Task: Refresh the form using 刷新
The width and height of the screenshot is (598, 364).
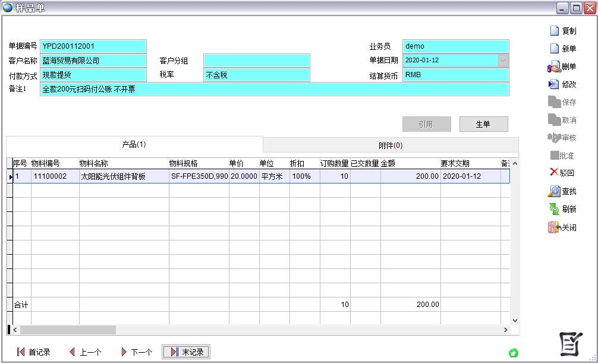Action: pos(554,209)
